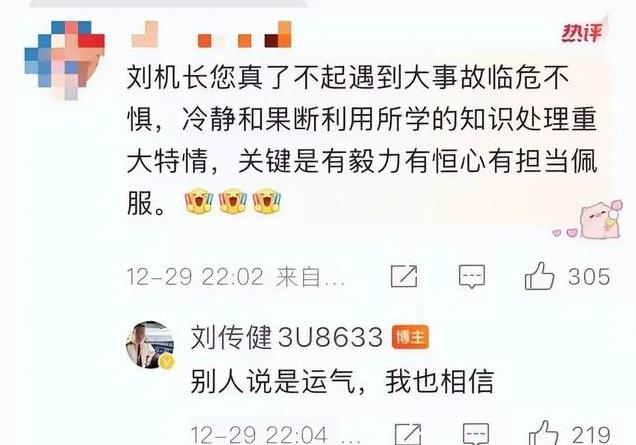
Task: Open 刘传健3U8633's profile avatar
Action: 150,344
